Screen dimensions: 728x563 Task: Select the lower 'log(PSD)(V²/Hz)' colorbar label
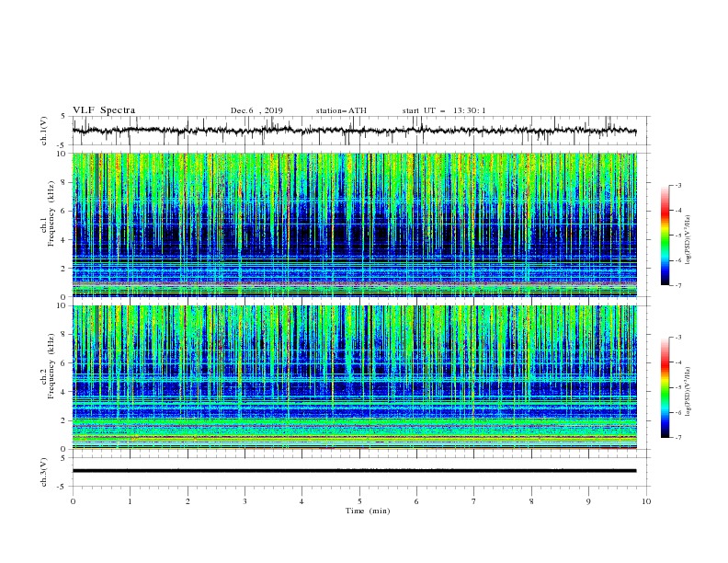pyautogui.click(x=688, y=391)
